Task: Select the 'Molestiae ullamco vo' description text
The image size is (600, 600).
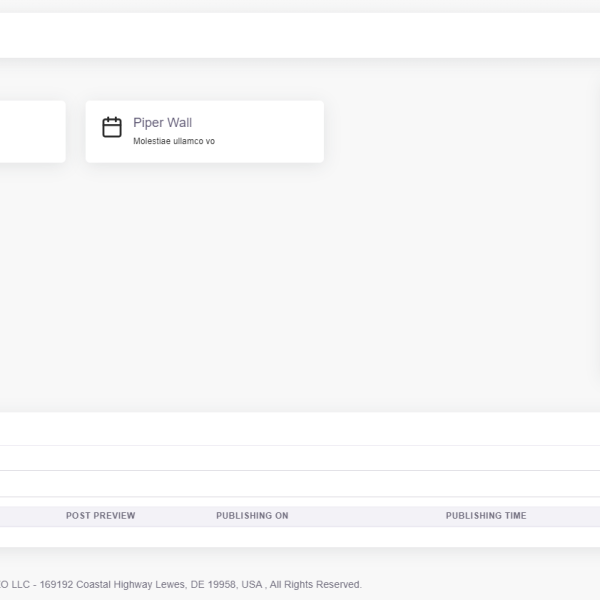Action: coord(174,141)
